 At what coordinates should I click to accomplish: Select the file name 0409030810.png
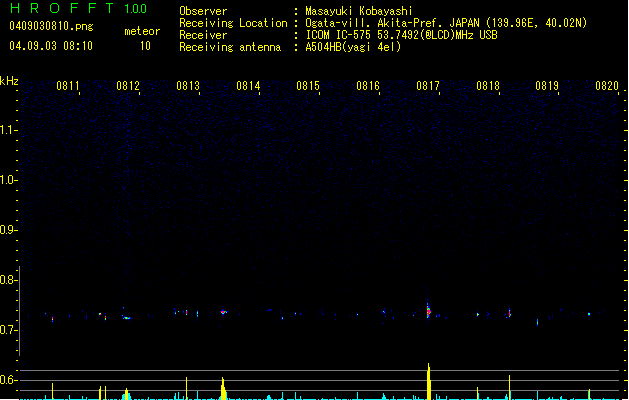click(x=51, y=26)
